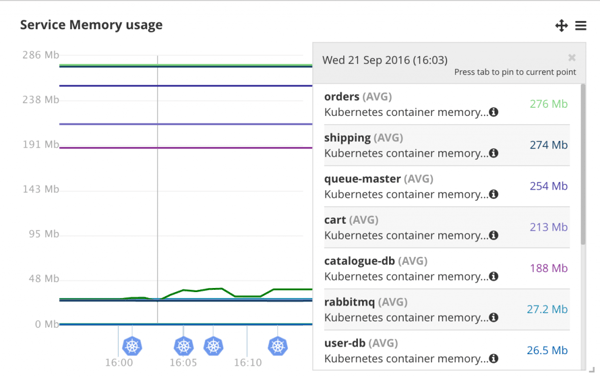Click the info icon beside rabbitmq metric

click(494, 317)
